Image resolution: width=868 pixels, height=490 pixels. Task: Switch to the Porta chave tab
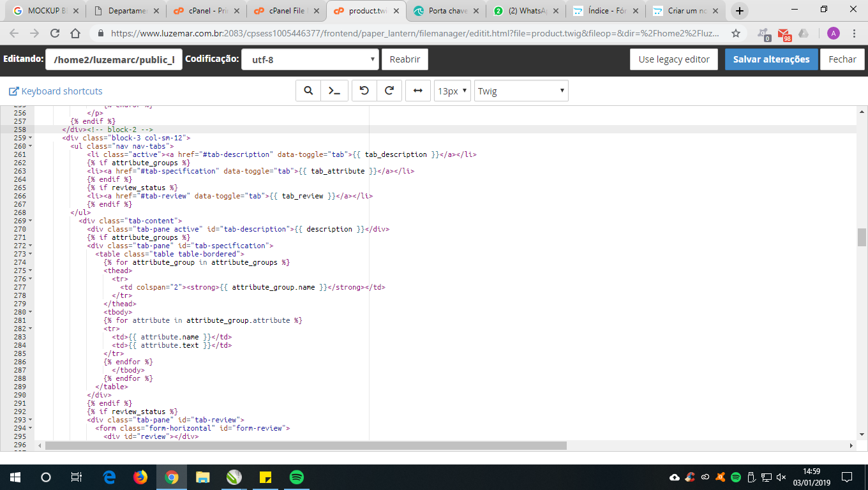pos(446,11)
